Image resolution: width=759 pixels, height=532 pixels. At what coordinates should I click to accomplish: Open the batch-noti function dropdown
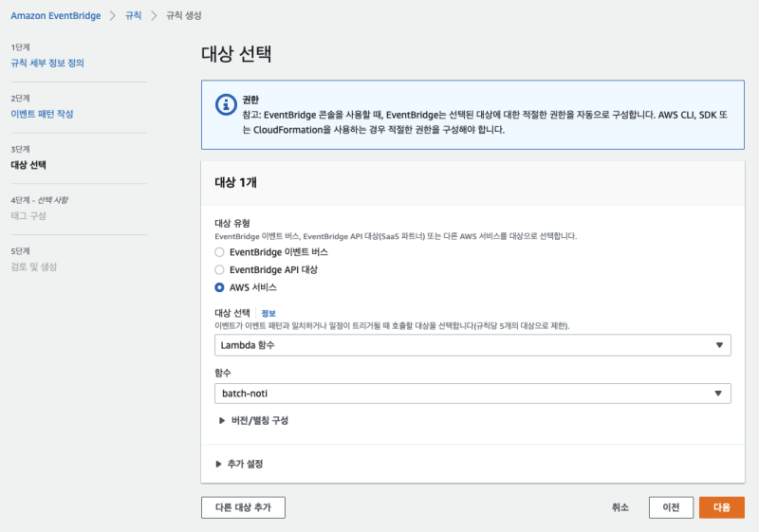tap(472, 394)
